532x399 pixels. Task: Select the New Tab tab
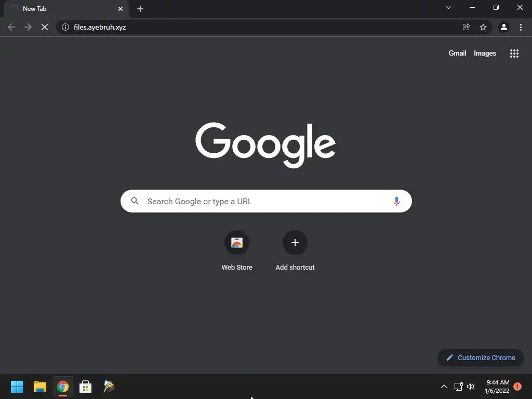[x=66, y=9]
